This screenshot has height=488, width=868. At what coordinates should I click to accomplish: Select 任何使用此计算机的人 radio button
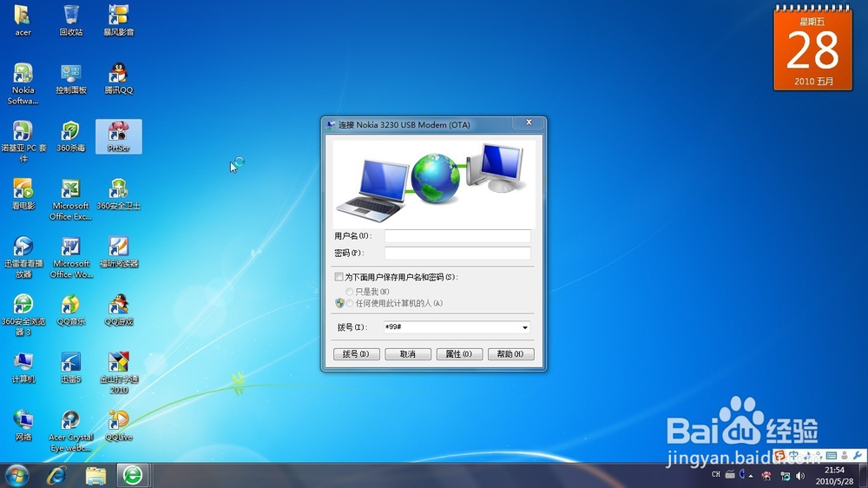pos(349,303)
